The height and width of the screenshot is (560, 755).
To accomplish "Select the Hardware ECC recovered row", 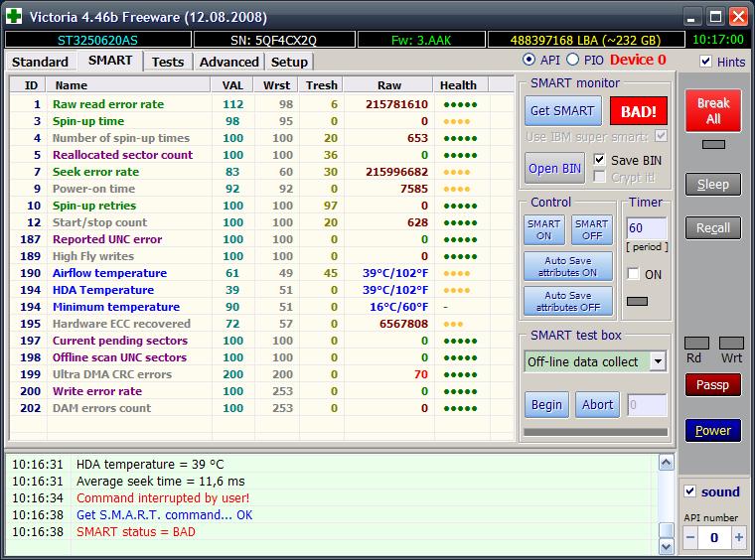I will point(262,324).
